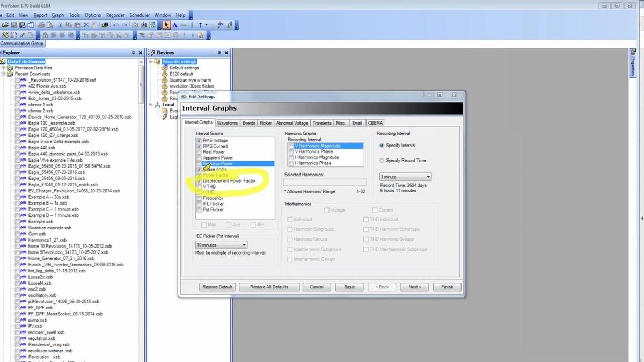Click the undo arrow icon
The height and width of the screenshot is (362, 644).
[115, 25]
